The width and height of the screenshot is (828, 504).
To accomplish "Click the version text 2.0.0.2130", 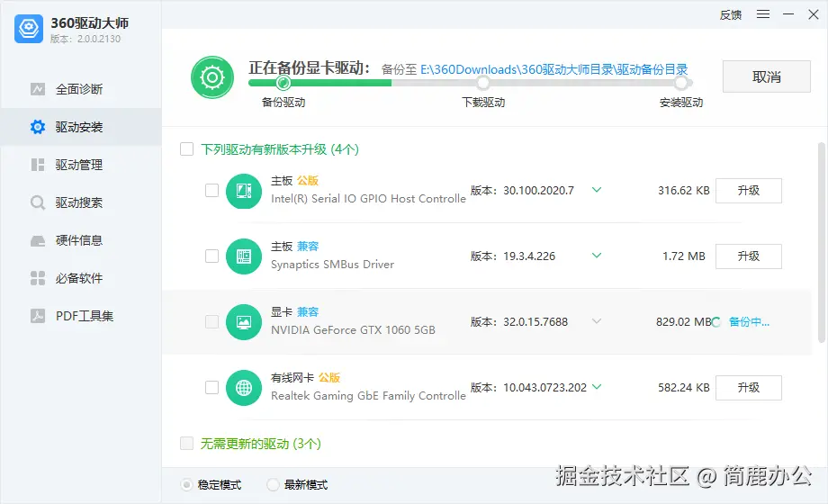I will tap(99, 39).
